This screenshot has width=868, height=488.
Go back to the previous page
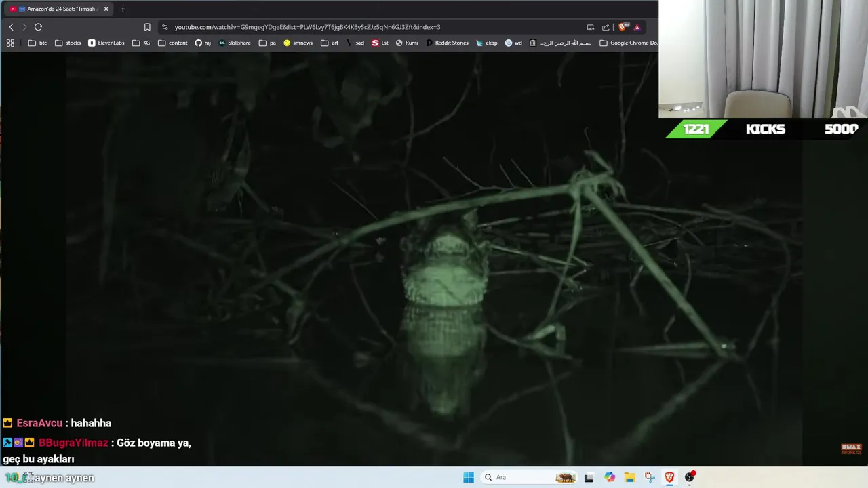coord(11,27)
